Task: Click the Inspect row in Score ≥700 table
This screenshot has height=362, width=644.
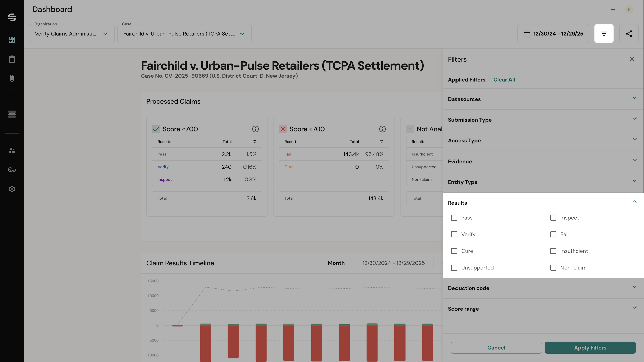Action: tap(207, 180)
